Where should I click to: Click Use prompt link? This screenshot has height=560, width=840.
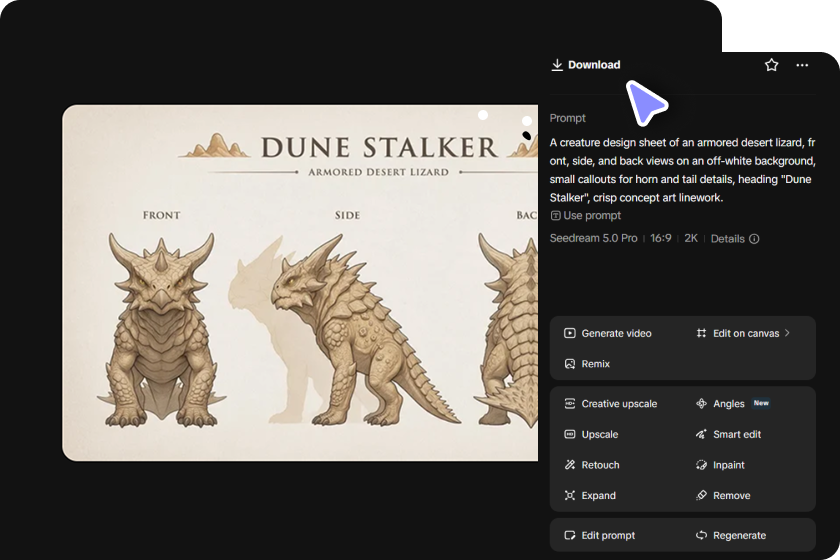click(x=586, y=215)
